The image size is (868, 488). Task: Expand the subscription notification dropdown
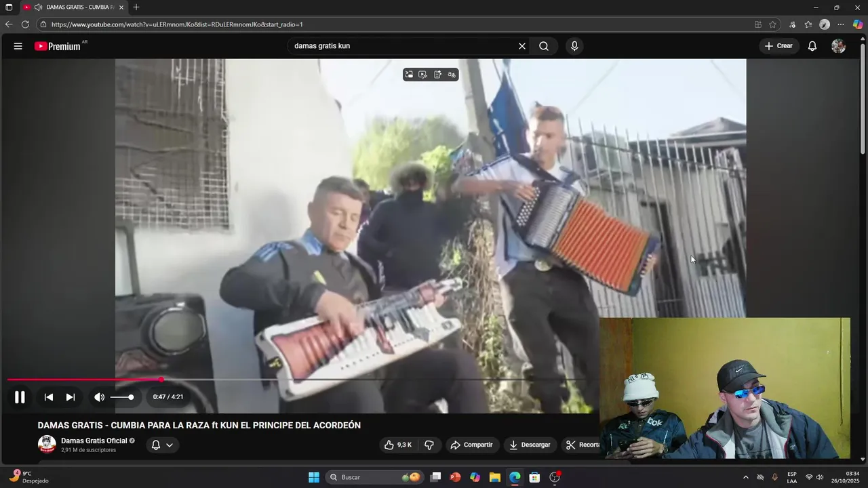pos(163,445)
